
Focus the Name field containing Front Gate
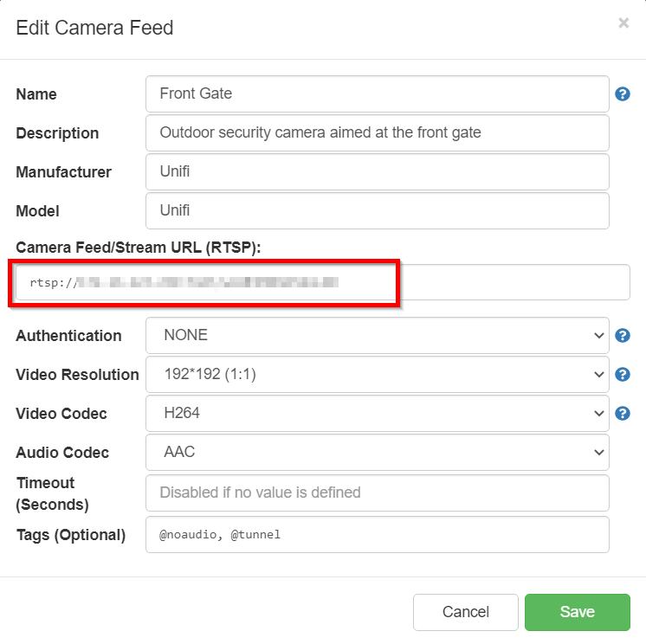pos(377,94)
